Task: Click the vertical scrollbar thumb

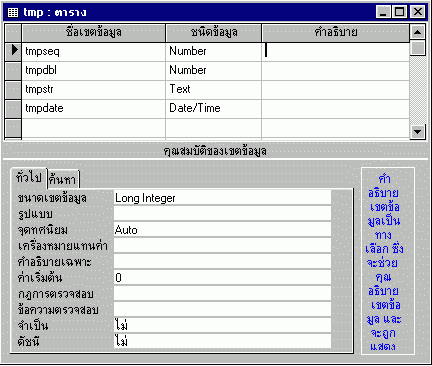Action: pos(417,48)
